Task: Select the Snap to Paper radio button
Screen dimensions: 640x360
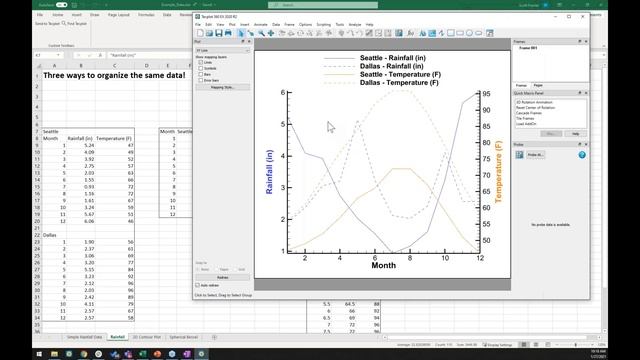Action: coord(217,269)
